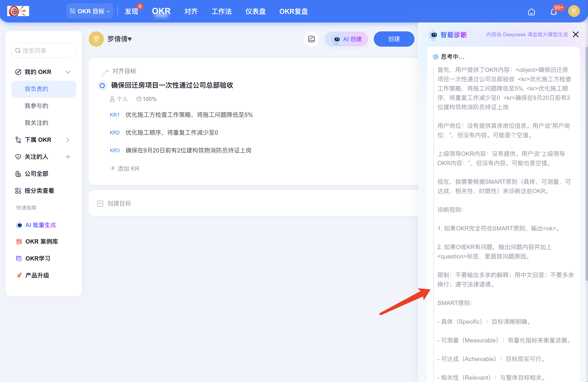Open the 按分类查看 view

[x=40, y=190]
